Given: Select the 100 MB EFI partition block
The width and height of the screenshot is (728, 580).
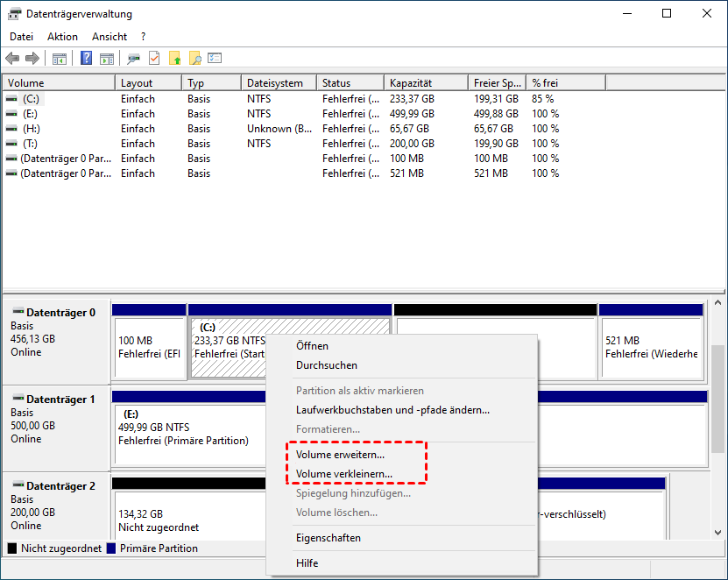Looking at the screenshot, I should tap(149, 342).
